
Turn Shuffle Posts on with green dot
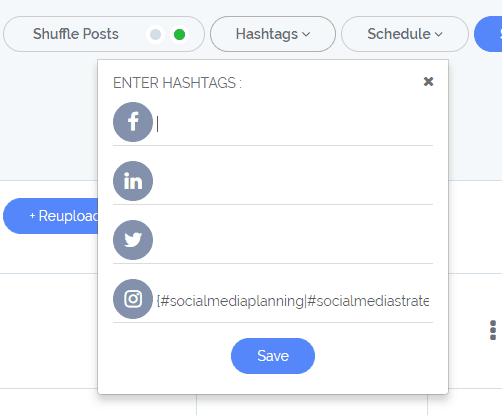point(179,34)
